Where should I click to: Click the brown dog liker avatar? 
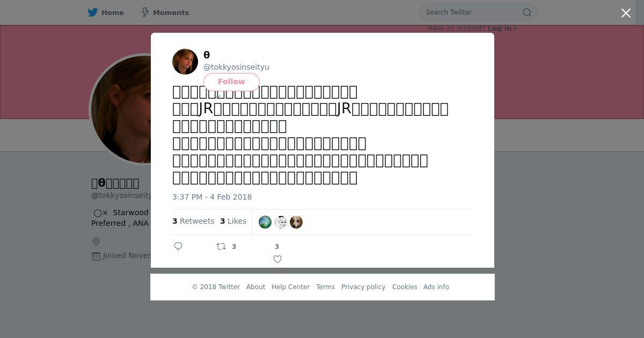(296, 222)
